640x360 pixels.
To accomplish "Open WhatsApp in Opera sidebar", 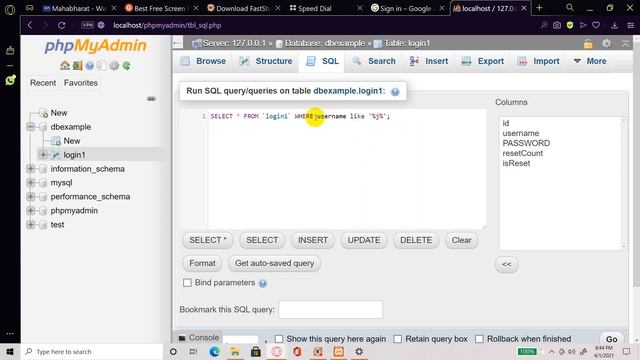I will [x=10, y=80].
